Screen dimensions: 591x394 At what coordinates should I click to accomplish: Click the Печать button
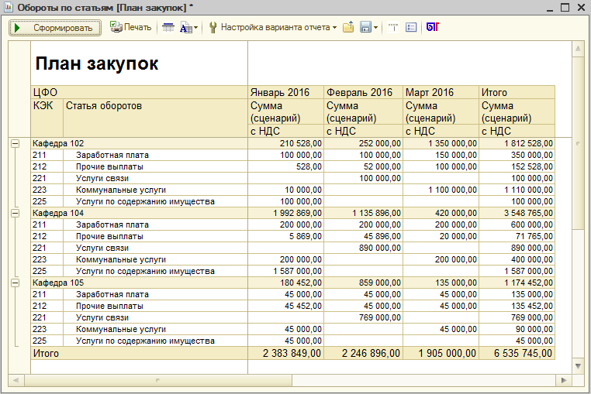pos(130,27)
